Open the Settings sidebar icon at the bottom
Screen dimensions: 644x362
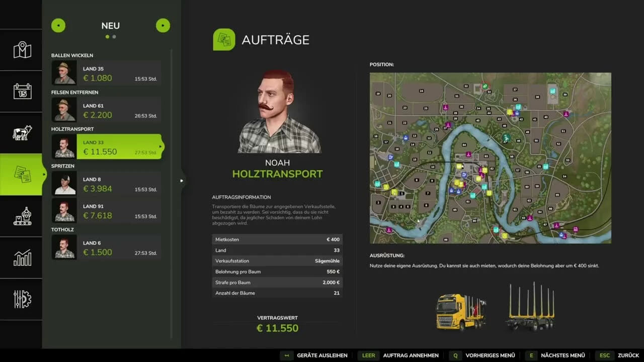click(21, 300)
